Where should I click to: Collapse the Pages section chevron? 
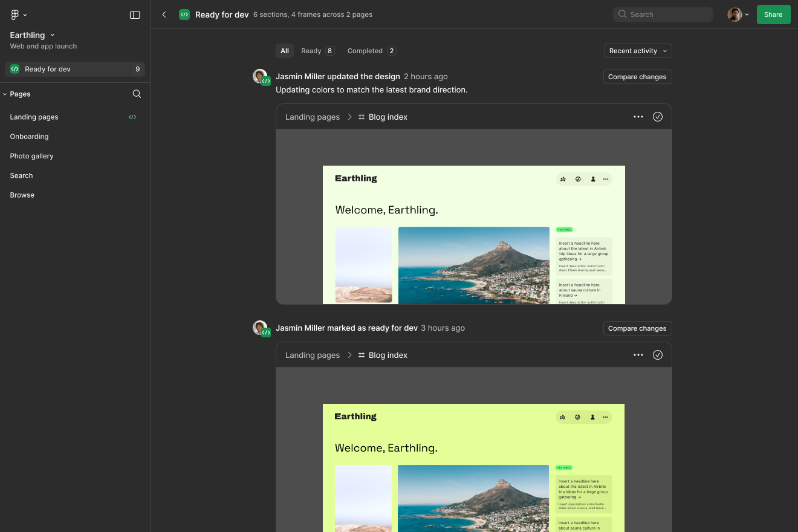point(4,94)
